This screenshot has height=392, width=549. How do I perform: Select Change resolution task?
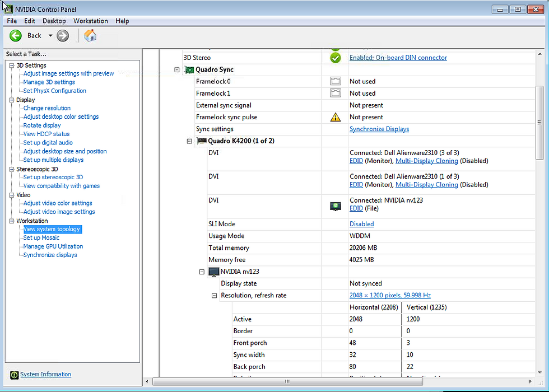tap(47, 109)
